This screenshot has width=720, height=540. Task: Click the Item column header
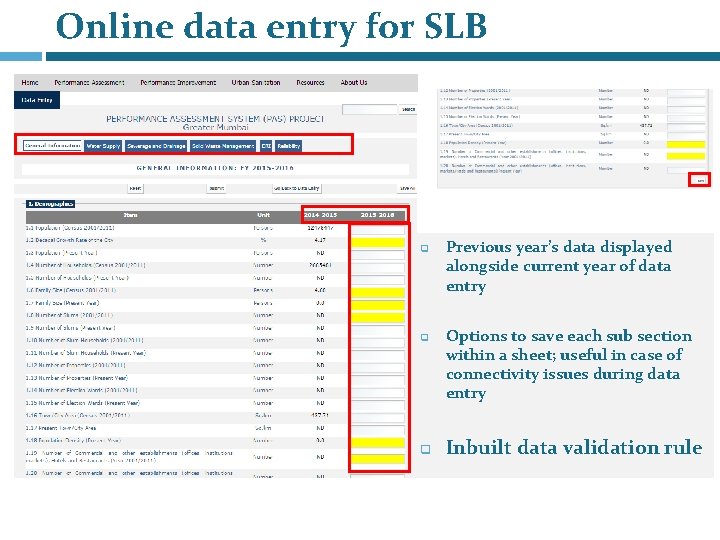point(130,215)
